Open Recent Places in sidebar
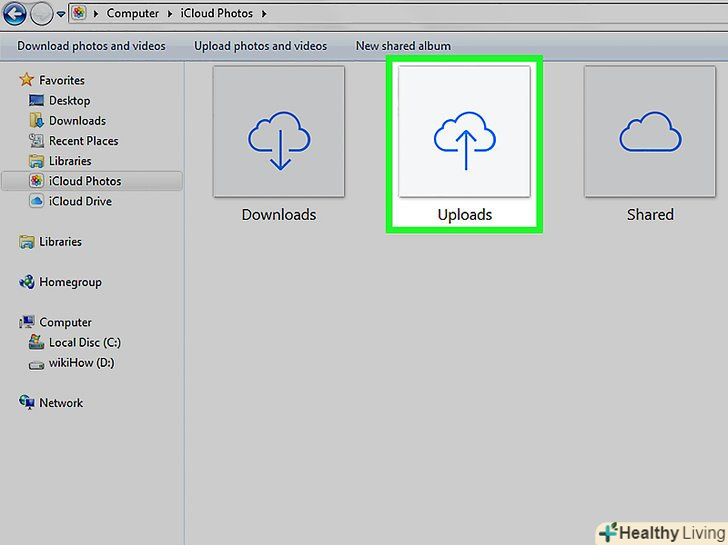Image resolution: width=728 pixels, height=545 pixels. point(84,141)
